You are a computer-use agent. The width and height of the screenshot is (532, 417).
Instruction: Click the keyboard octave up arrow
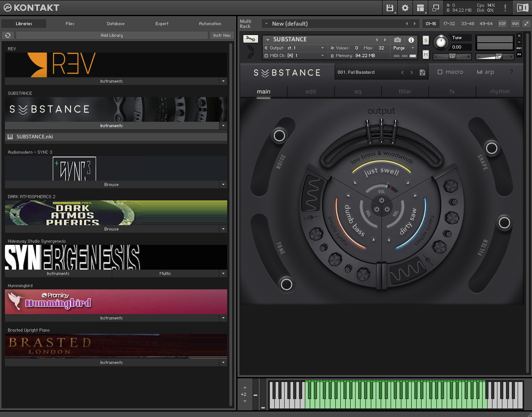point(245,387)
